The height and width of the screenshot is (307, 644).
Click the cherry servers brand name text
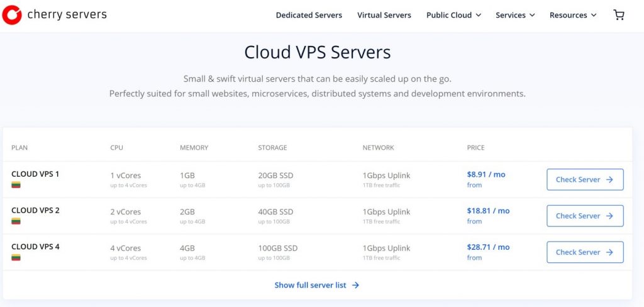(67, 15)
